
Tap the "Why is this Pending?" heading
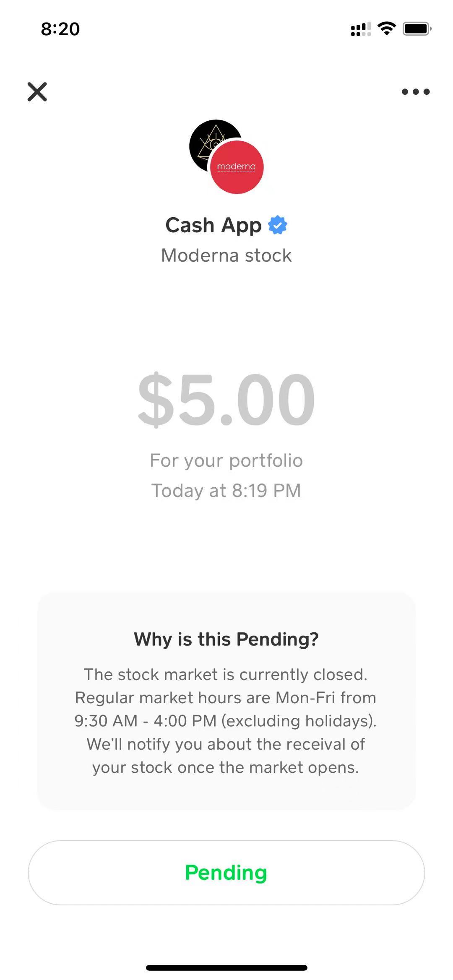pos(226,639)
